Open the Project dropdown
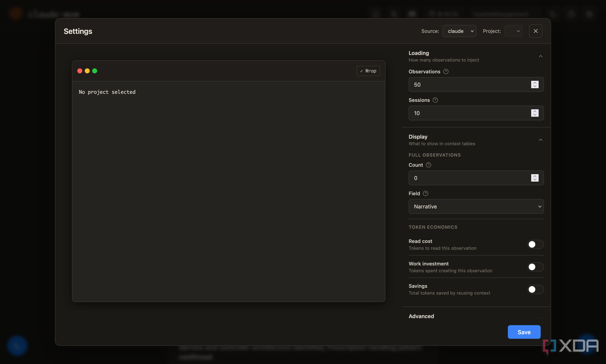This screenshot has width=606, height=364. pos(513,31)
